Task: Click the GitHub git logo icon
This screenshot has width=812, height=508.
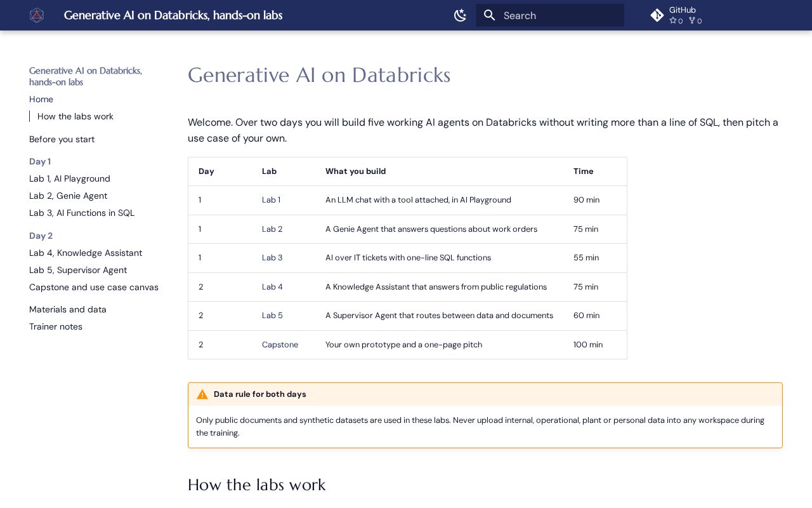Action: (x=657, y=15)
